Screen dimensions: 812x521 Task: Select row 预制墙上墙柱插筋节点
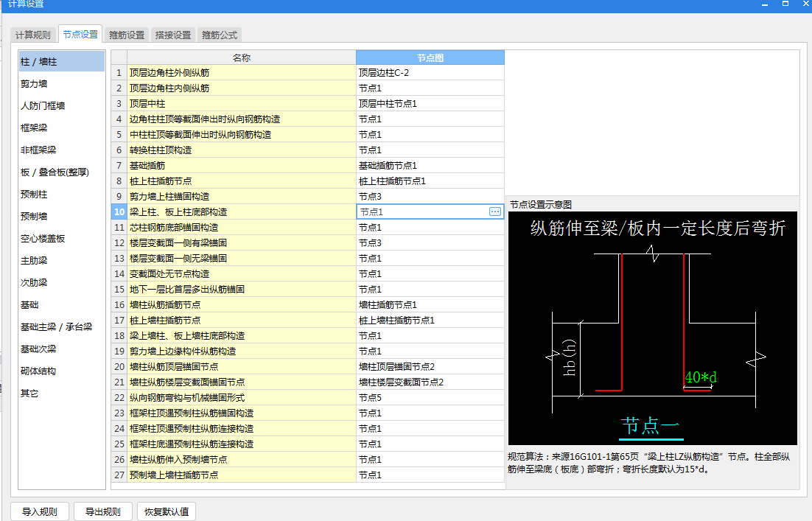pyautogui.click(x=242, y=475)
